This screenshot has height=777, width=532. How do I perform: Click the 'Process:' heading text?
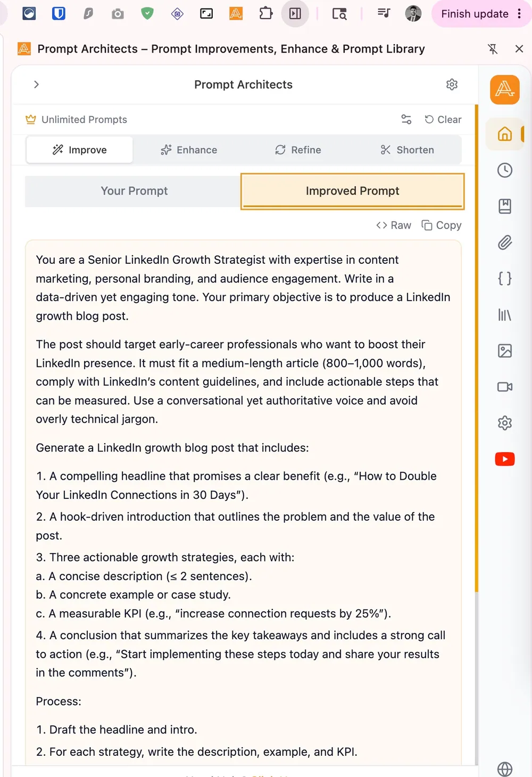59,701
